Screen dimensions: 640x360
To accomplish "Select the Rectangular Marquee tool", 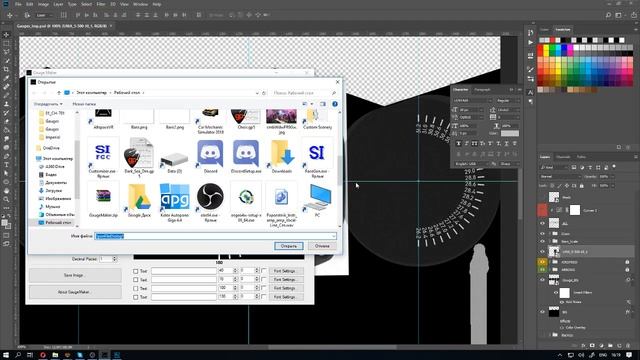I will (6, 43).
